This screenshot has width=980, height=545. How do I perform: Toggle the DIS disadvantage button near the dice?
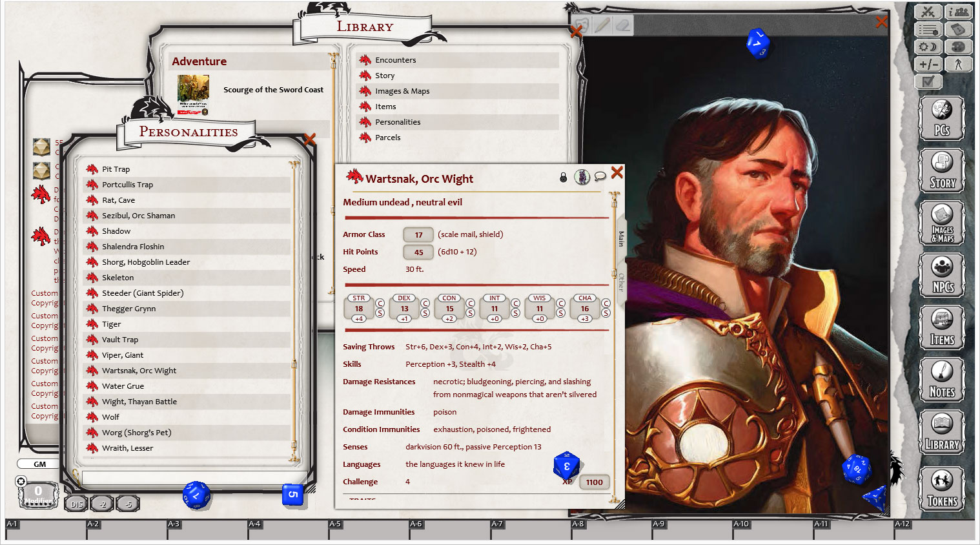76,504
